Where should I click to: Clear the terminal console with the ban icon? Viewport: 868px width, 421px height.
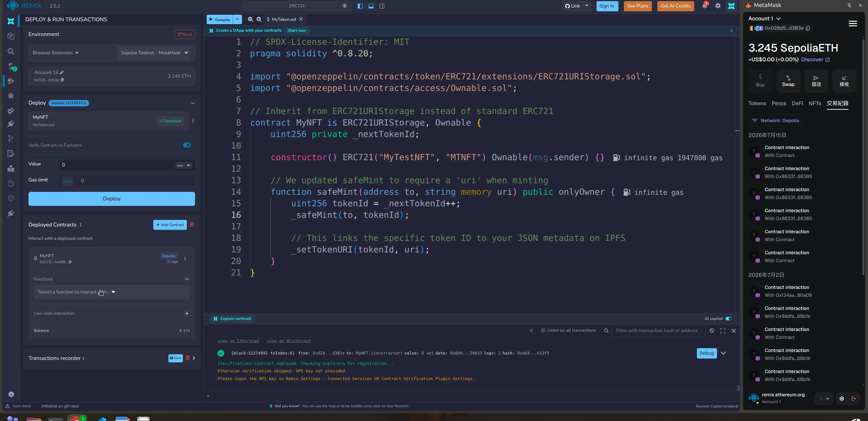712,331
